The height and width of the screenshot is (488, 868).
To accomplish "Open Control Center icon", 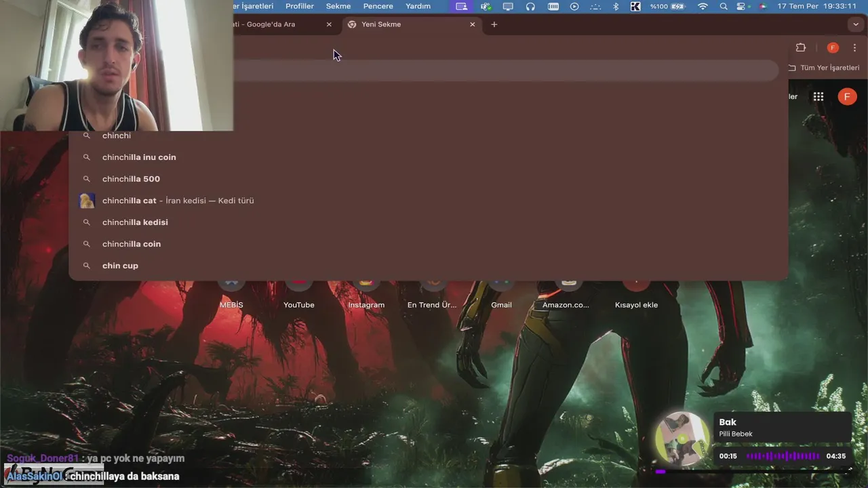I will click(741, 6).
